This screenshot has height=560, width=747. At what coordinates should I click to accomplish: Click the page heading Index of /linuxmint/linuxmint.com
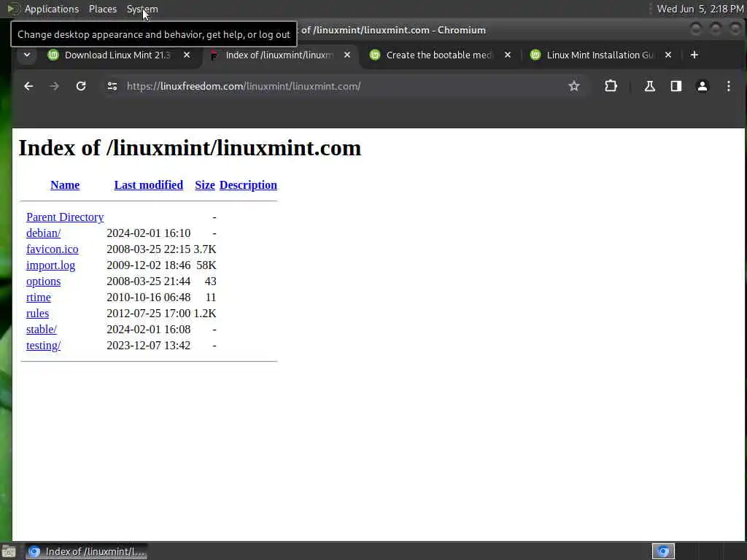(x=190, y=148)
